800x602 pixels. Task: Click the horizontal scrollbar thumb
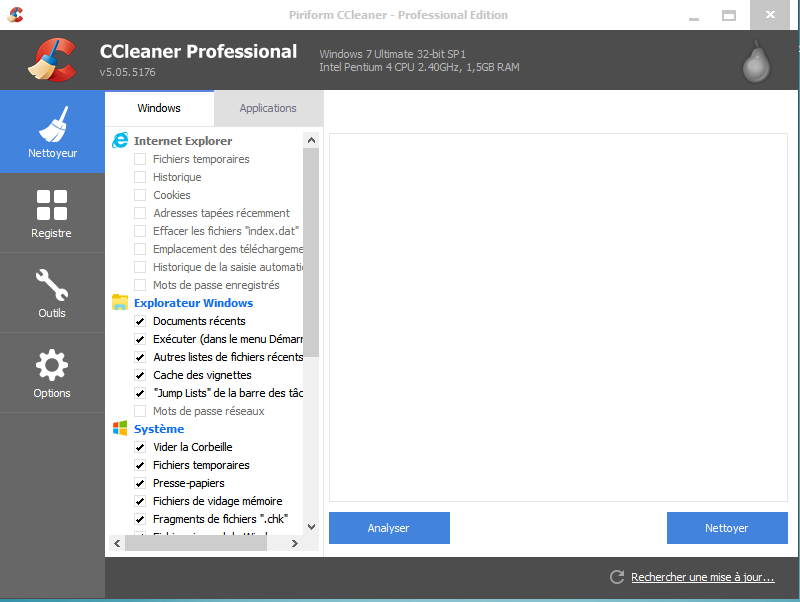pyautogui.click(x=196, y=543)
